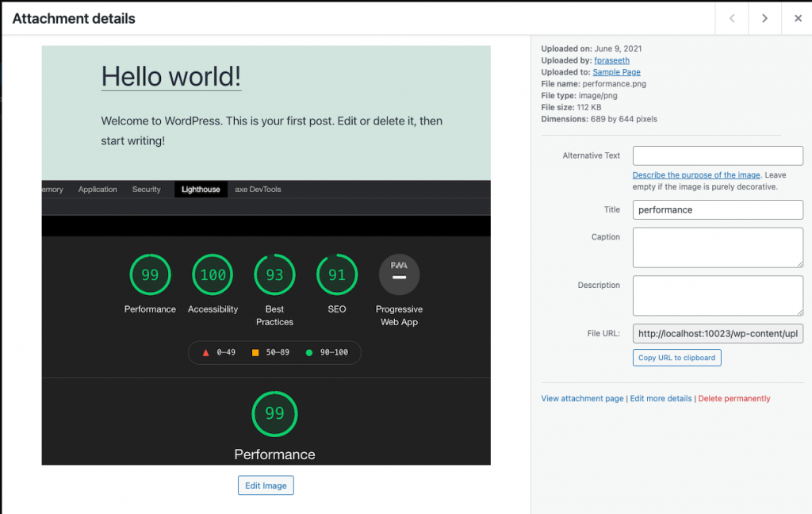
Task: Click the green 90-100 legend dot
Action: coord(311,352)
